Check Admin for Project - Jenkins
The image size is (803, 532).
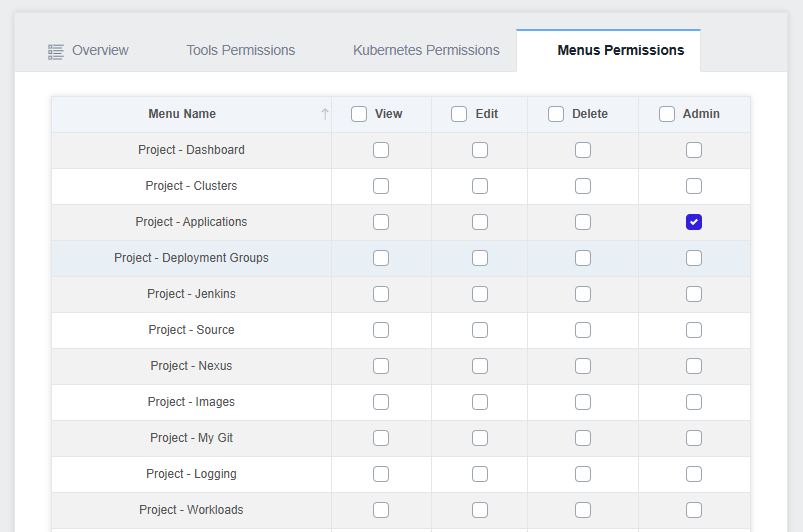[694, 294]
